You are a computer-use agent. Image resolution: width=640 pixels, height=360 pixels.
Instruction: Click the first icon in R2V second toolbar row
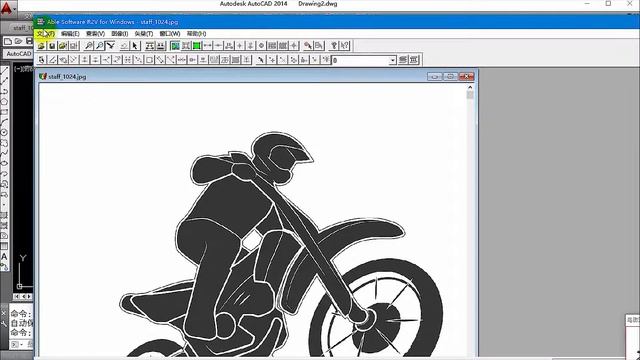coord(41,60)
